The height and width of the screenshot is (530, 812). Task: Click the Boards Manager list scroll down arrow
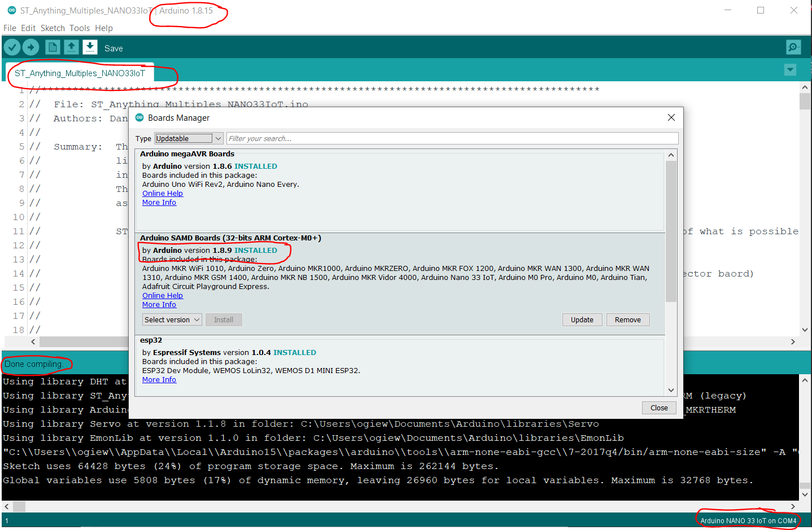click(x=671, y=390)
